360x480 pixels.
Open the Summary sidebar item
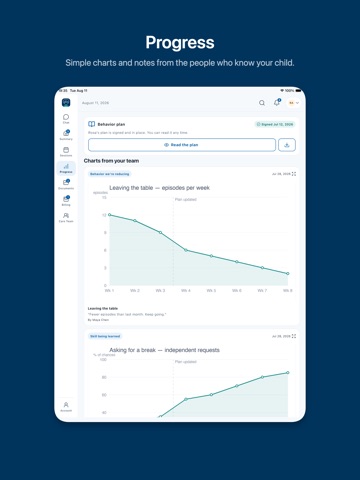66,135
